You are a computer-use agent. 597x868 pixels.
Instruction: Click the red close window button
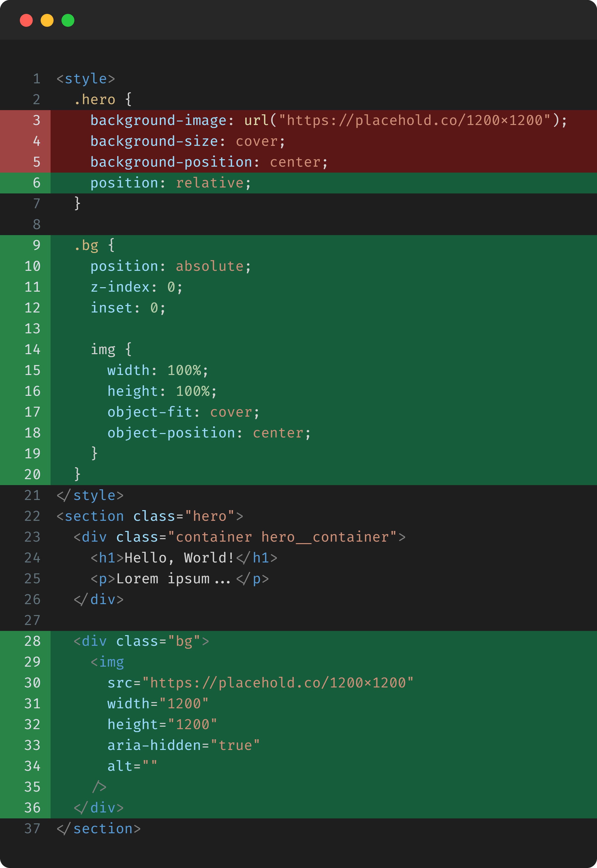click(x=26, y=20)
